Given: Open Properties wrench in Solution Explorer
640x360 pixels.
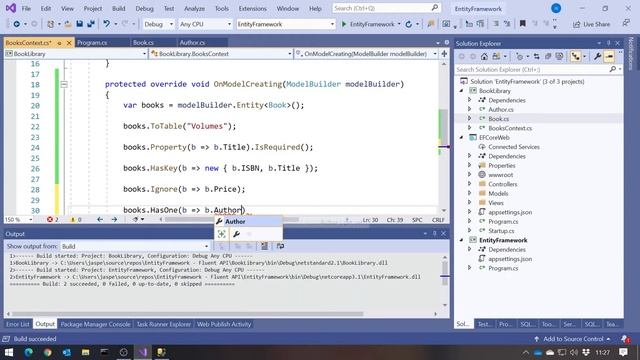Looking at the screenshot, I should pos(598,57).
